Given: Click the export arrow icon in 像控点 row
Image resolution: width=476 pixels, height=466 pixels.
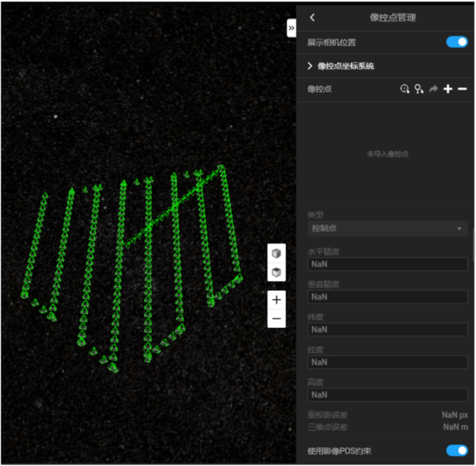Looking at the screenshot, I should pos(434,89).
